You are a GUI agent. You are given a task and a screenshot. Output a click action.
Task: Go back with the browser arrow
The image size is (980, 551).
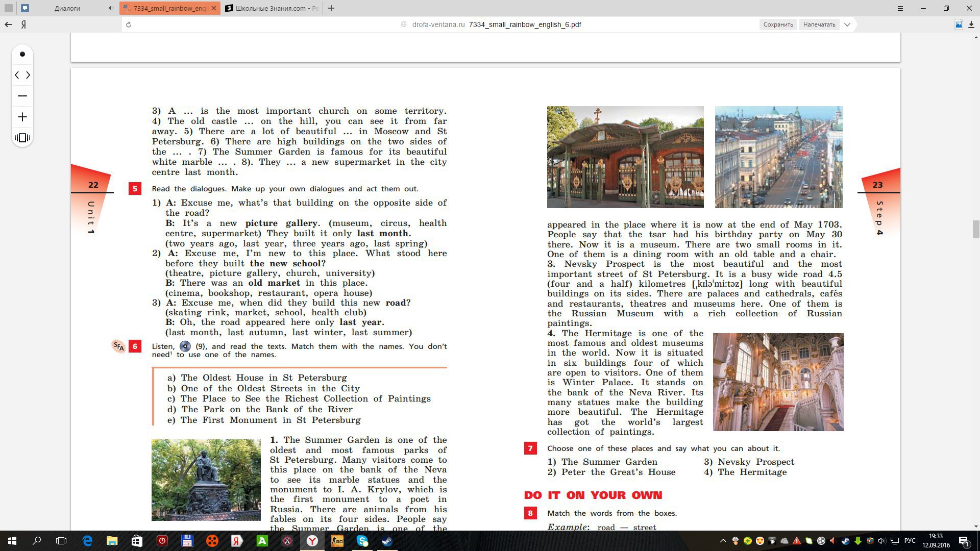pos(8,24)
